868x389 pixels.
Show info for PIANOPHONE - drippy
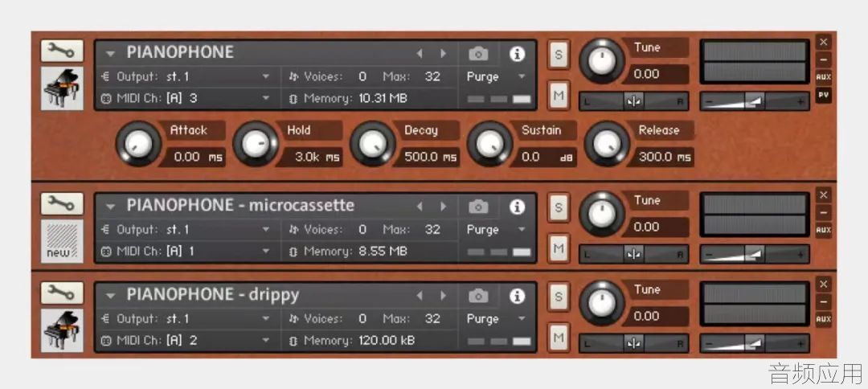click(517, 296)
